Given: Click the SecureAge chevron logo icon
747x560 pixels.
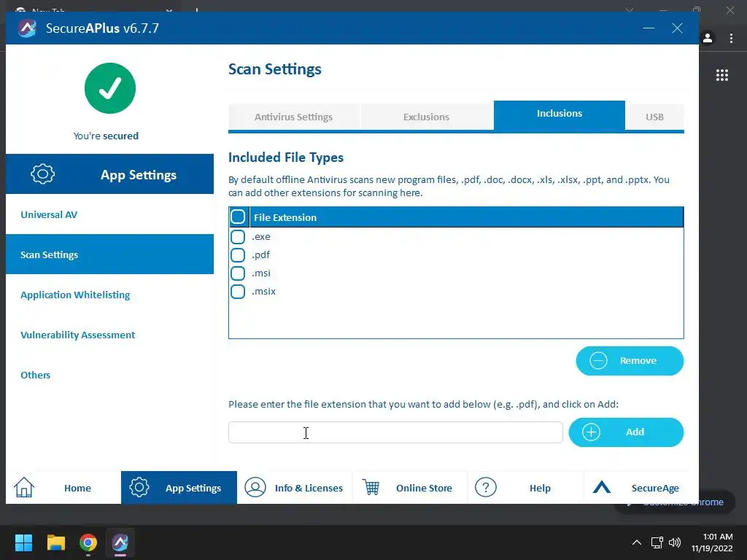Looking at the screenshot, I should pos(602,487).
